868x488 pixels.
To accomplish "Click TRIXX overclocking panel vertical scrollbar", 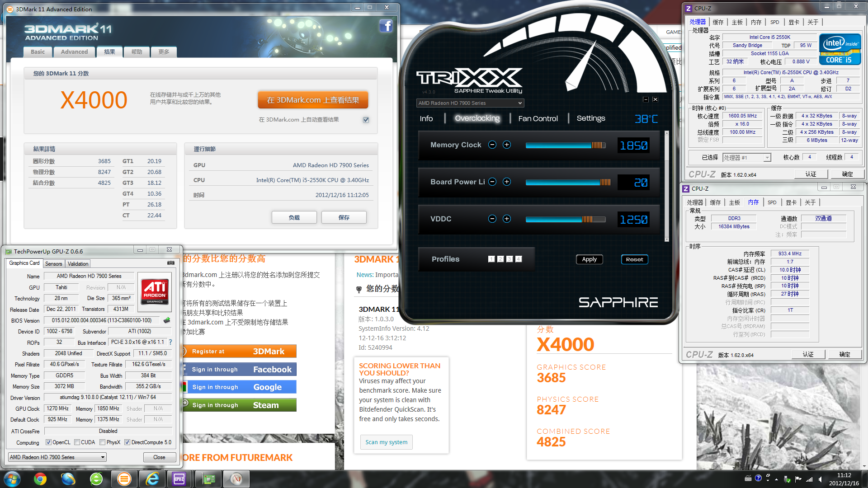I will [x=666, y=186].
